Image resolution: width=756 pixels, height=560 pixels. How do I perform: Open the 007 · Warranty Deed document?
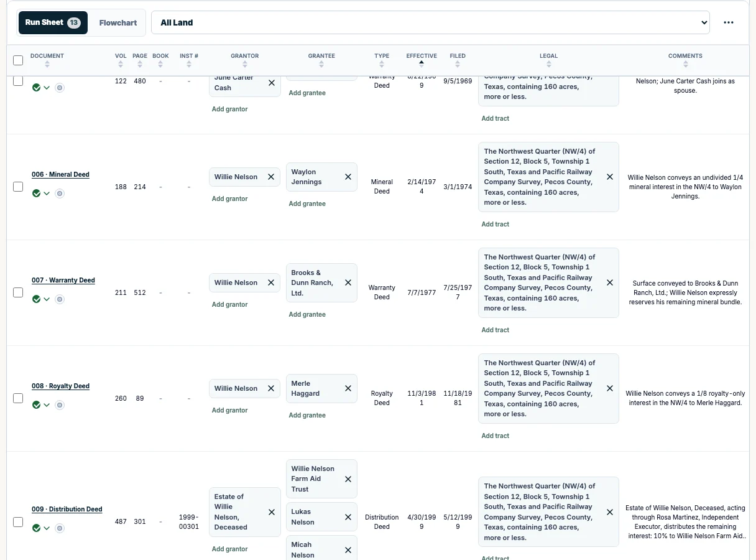click(x=63, y=281)
